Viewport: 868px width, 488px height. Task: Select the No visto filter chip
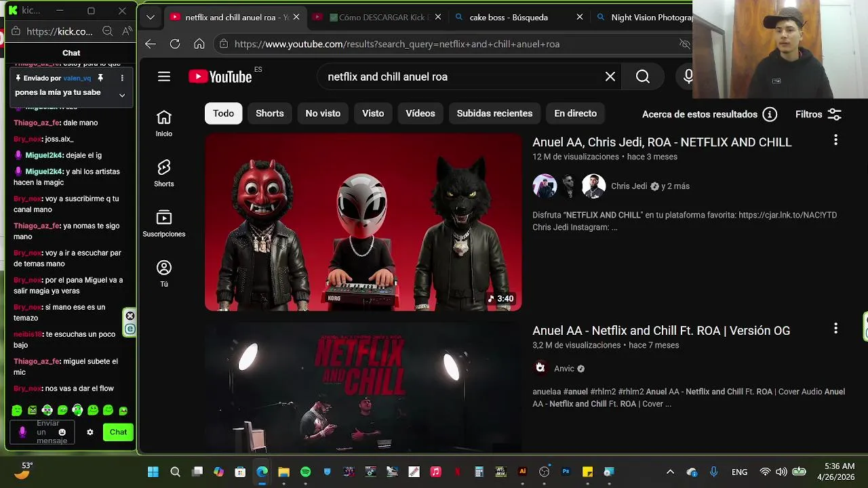(x=323, y=113)
